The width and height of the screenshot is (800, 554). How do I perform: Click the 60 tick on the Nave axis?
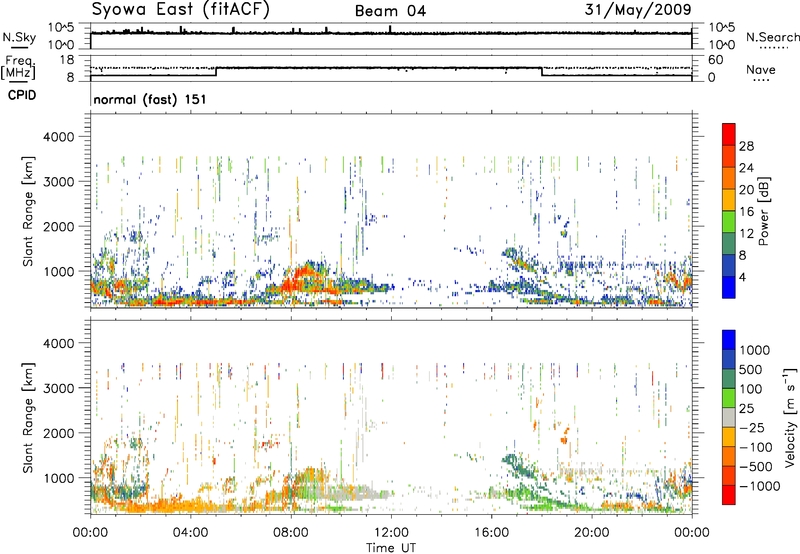click(715, 60)
